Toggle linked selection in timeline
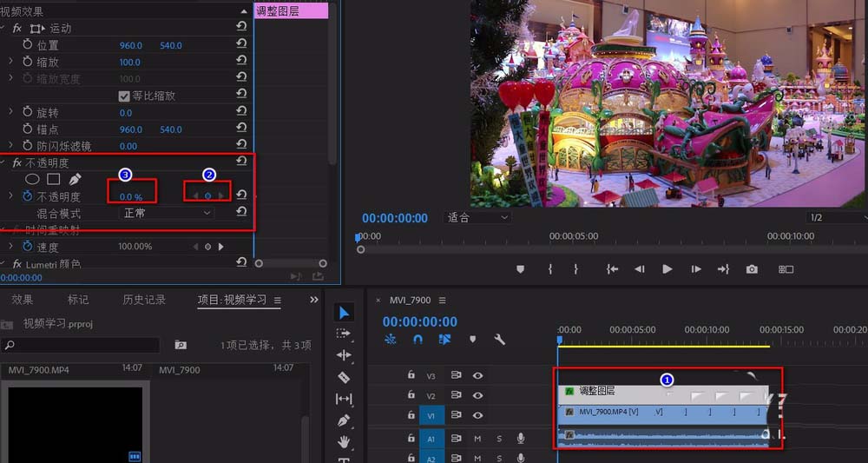Viewport: 868px width, 463px height. 444,339
